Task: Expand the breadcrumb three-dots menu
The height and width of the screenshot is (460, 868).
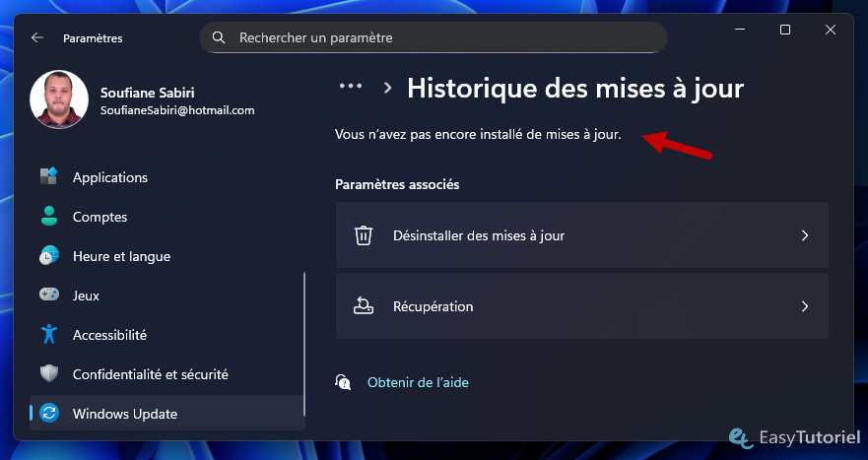Action: 351,87
